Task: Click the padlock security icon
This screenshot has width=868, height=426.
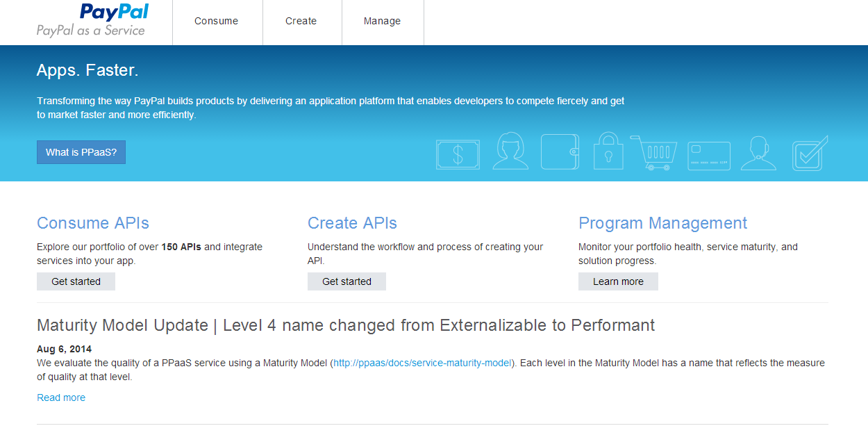Action: [x=608, y=151]
